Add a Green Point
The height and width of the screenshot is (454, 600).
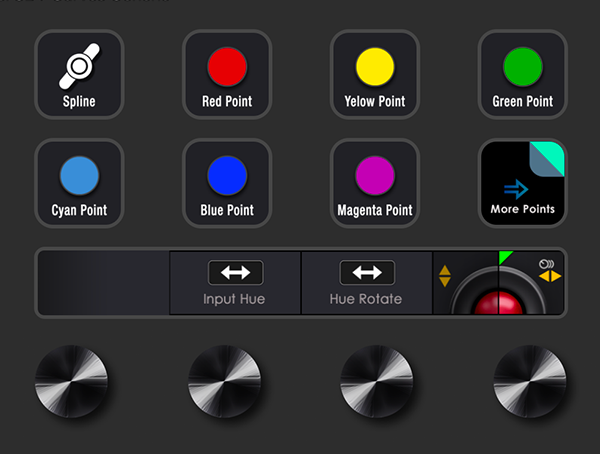[x=523, y=75]
